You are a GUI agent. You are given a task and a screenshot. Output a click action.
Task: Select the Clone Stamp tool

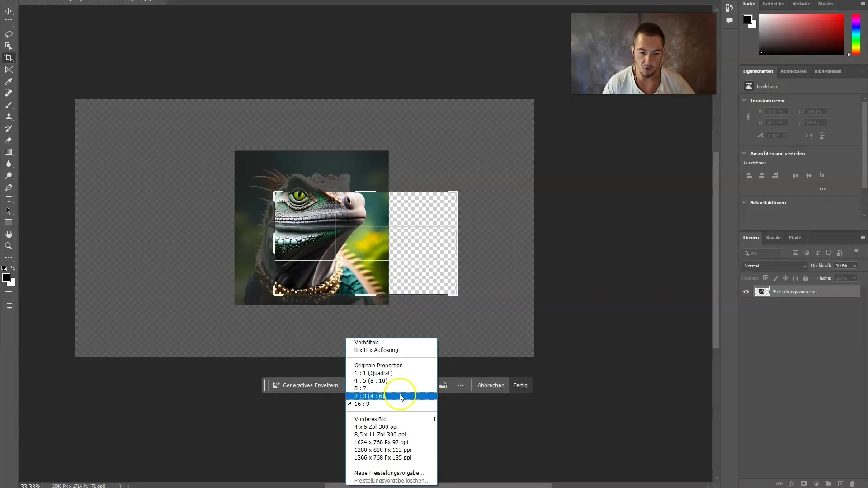click(x=9, y=117)
